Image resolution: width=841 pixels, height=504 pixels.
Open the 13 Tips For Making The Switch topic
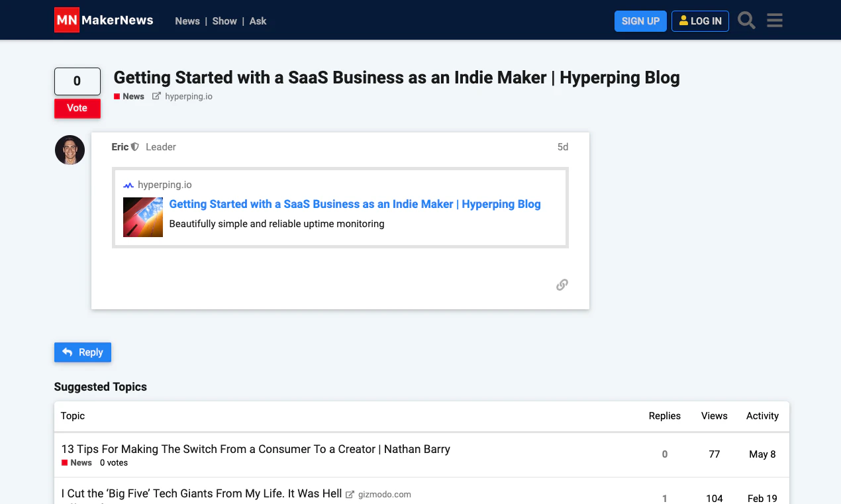point(256,449)
